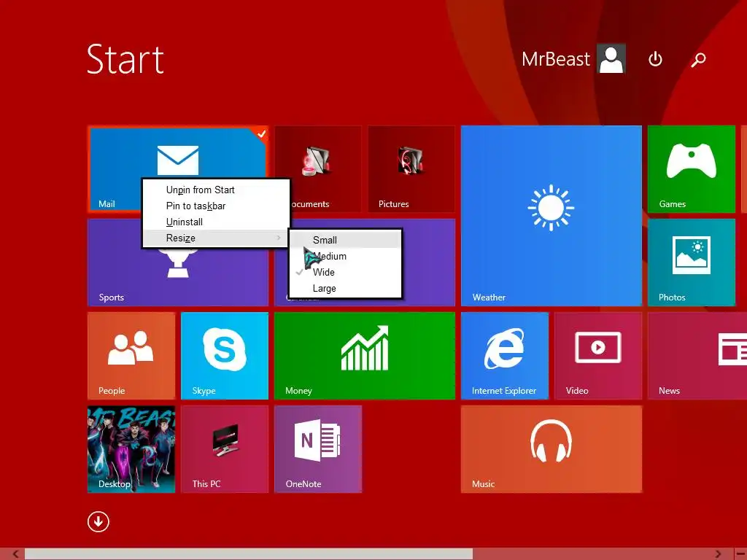Viewport: 747px width, 560px height.
Task: Show all apps with down arrow
Action: tap(98, 521)
